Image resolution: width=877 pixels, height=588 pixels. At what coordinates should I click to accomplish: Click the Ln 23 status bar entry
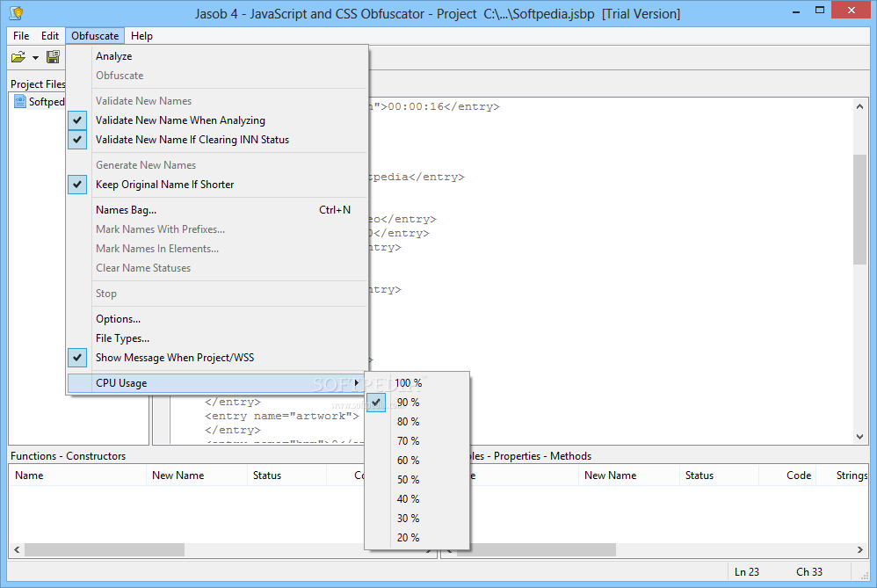(747, 572)
